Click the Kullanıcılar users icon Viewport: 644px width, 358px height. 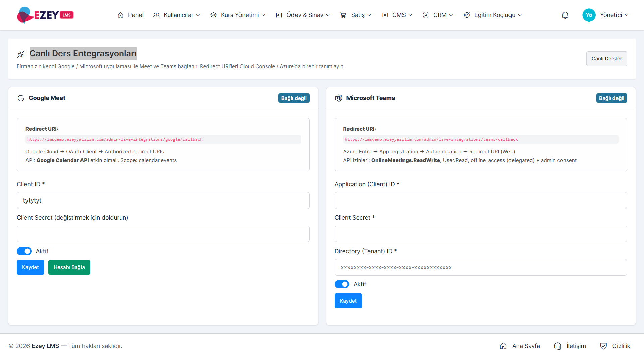click(x=156, y=15)
